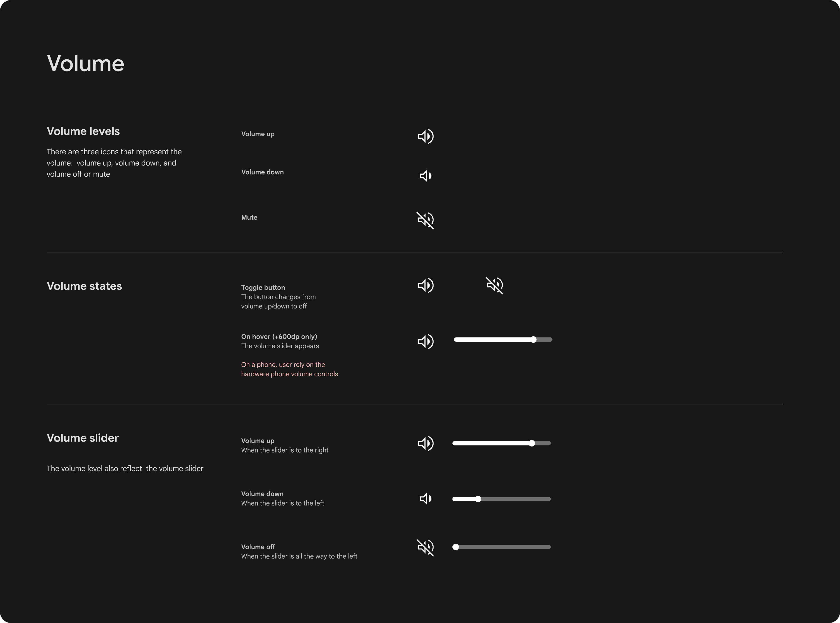Click the speaker icon in On hover row
840x623 pixels.
tap(425, 342)
